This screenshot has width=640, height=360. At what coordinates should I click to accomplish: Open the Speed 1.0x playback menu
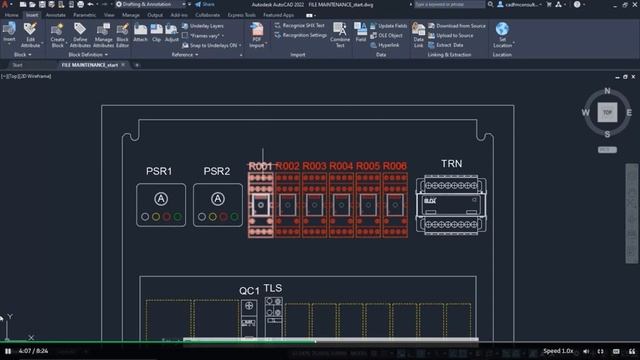point(558,351)
